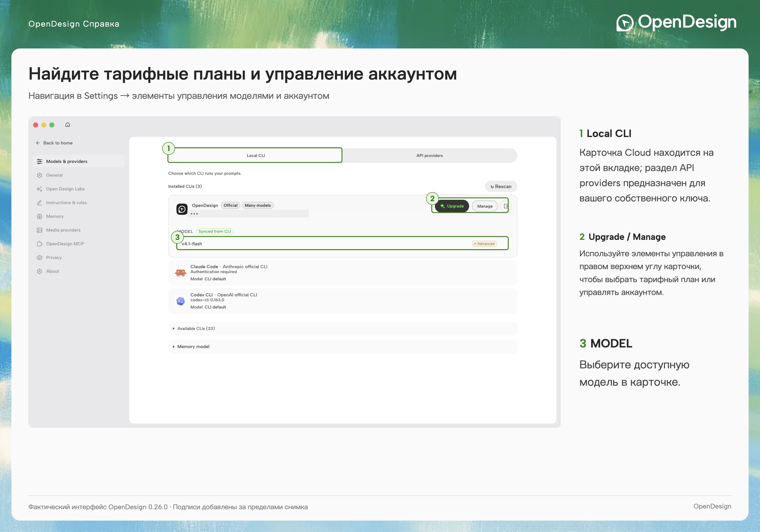
Task: Click the Instructions & rules pencil icon
Action: pyautogui.click(x=39, y=203)
